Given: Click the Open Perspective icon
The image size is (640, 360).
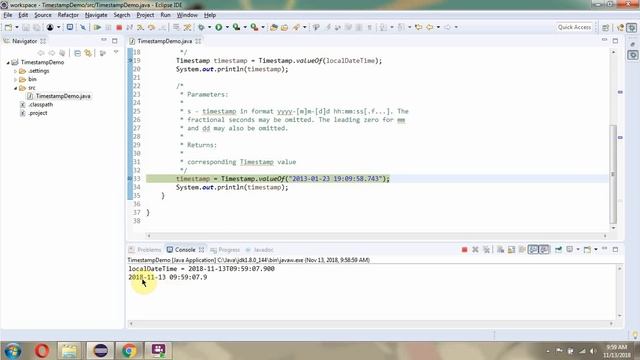Looking at the screenshot, I should (605, 27).
